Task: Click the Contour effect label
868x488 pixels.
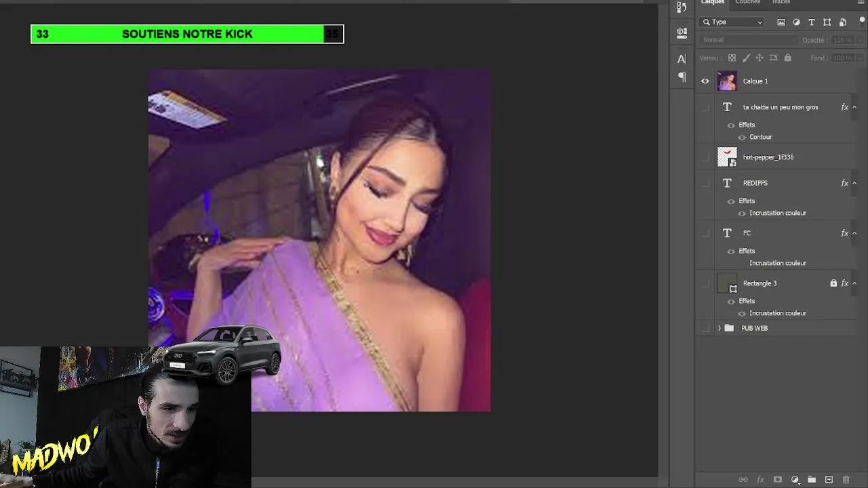Action: point(761,138)
